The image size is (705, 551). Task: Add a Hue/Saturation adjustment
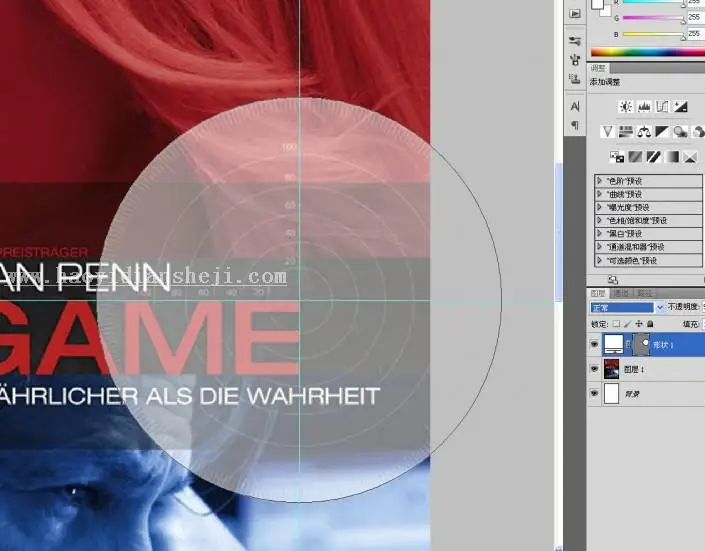coord(626,132)
